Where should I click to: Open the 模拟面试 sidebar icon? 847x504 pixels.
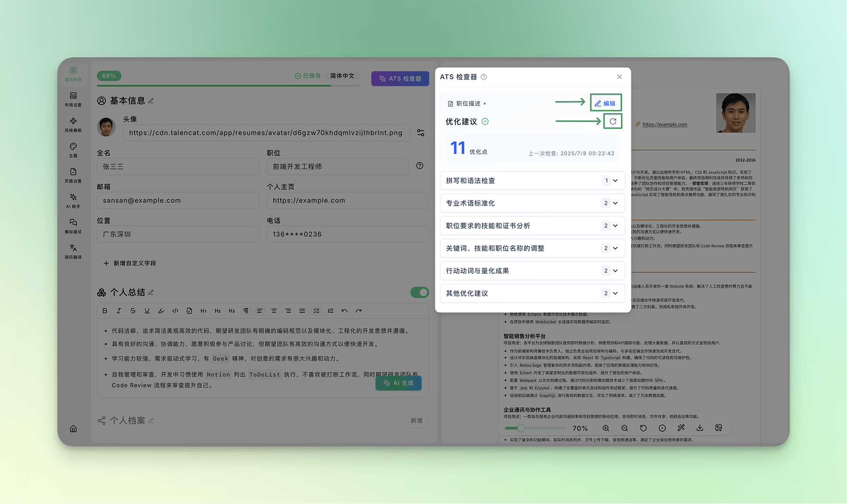pyautogui.click(x=73, y=225)
